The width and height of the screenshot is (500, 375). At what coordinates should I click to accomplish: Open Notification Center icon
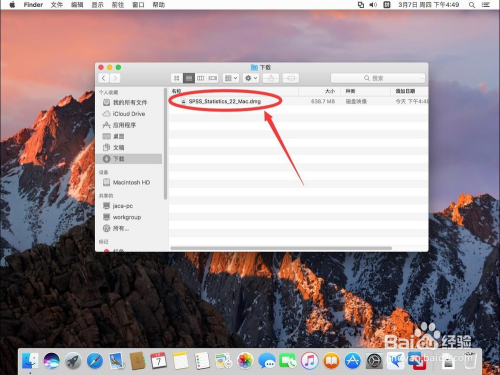coord(486,5)
